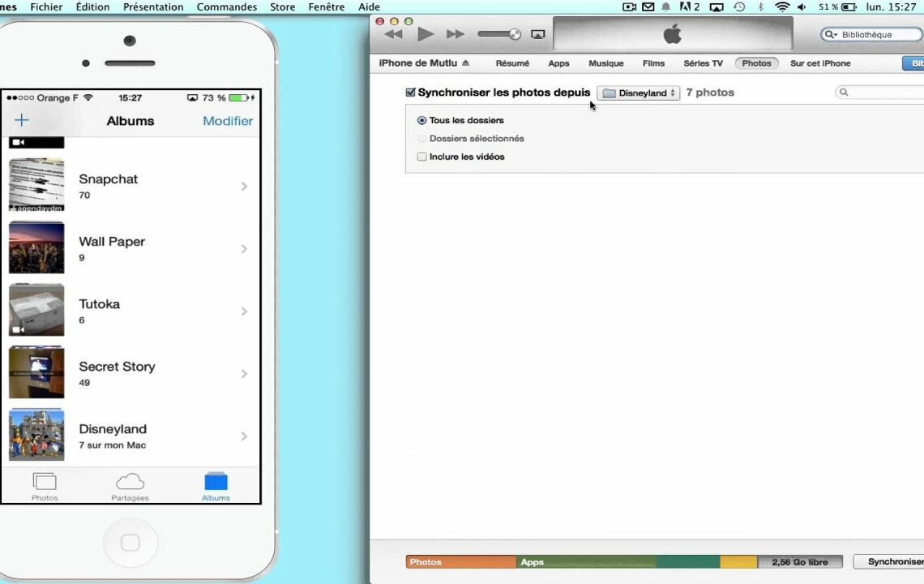
Task: Select Tous les dossiers radio button
Action: point(421,120)
